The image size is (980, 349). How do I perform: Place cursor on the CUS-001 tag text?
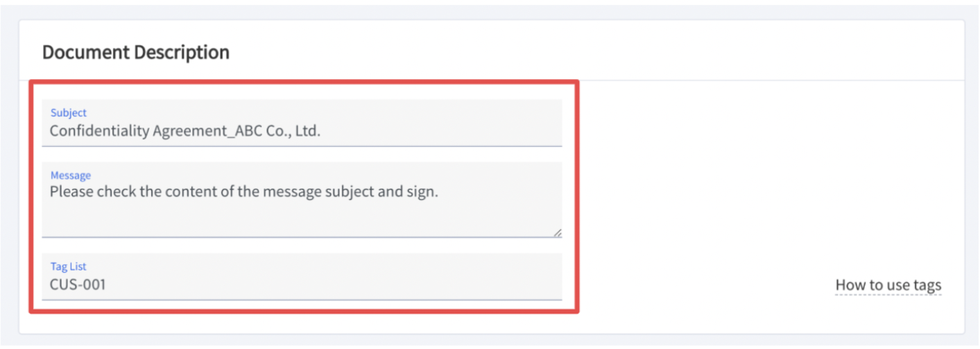click(78, 284)
